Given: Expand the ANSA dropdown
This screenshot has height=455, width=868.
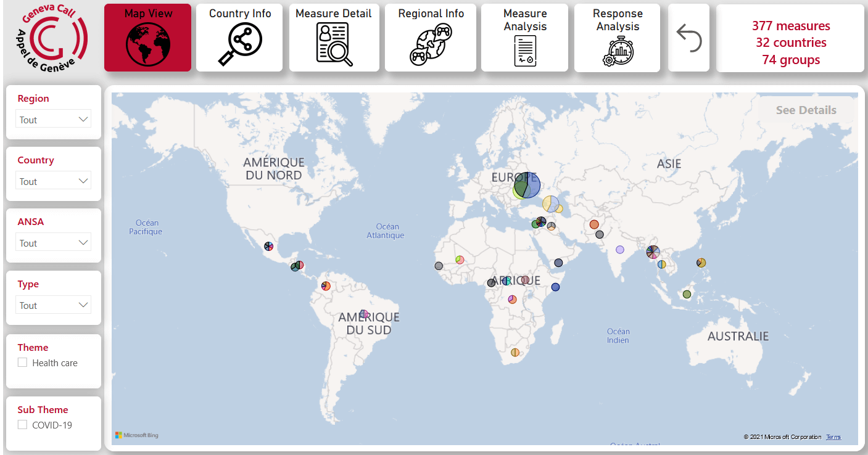Looking at the screenshot, I should pyautogui.click(x=53, y=243).
